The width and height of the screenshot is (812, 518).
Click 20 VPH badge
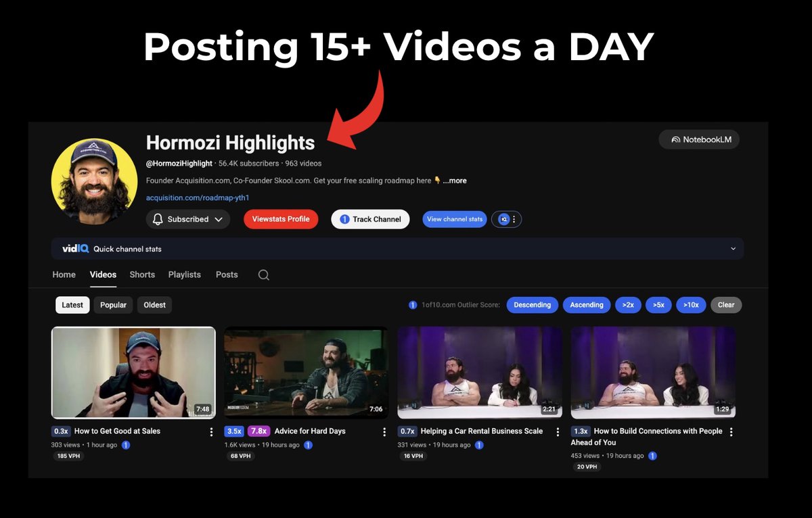click(x=587, y=467)
